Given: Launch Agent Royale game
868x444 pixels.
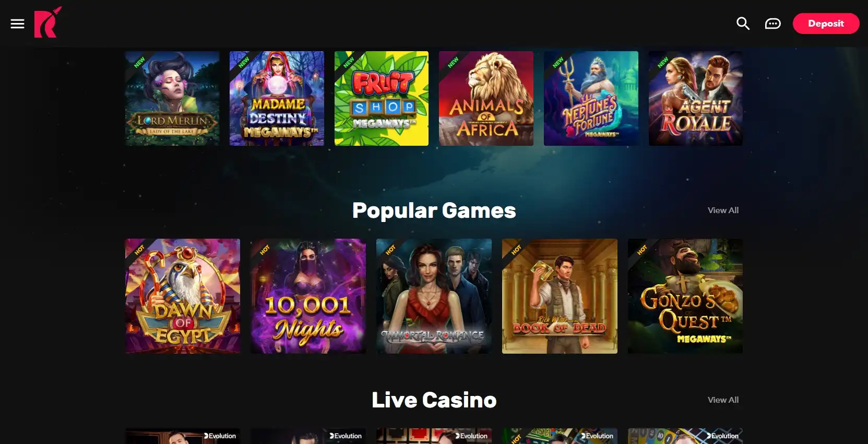Looking at the screenshot, I should [695, 98].
